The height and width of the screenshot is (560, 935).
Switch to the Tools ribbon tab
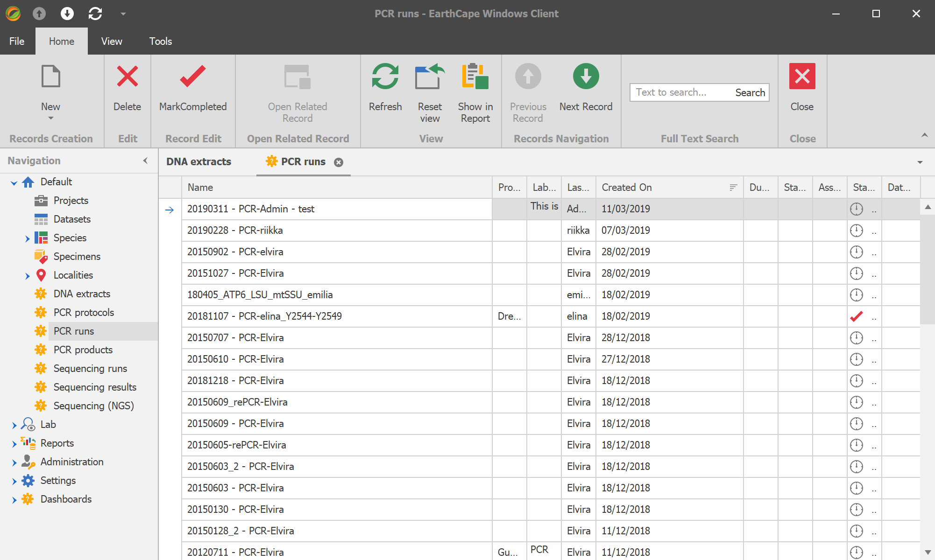(161, 41)
